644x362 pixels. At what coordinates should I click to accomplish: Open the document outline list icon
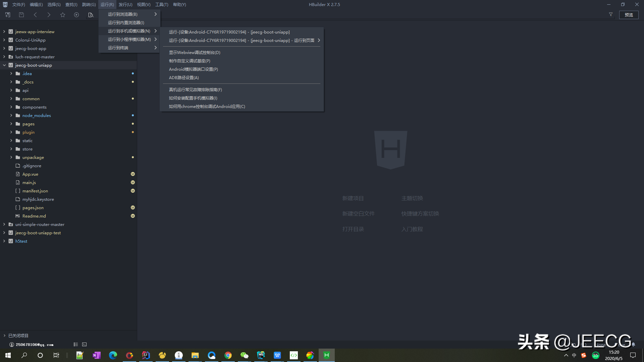click(76, 344)
